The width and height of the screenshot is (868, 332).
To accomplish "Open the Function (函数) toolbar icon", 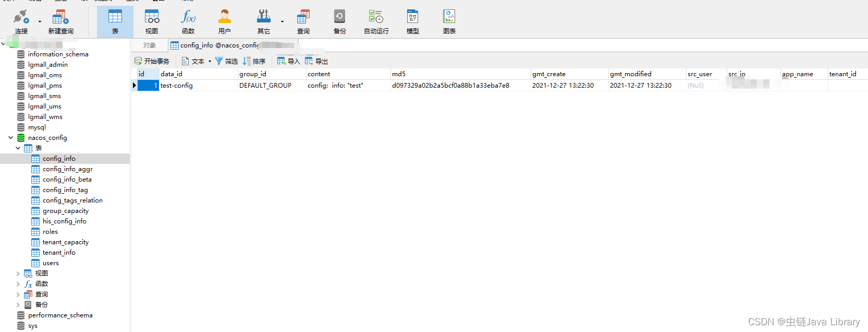I will click(188, 22).
